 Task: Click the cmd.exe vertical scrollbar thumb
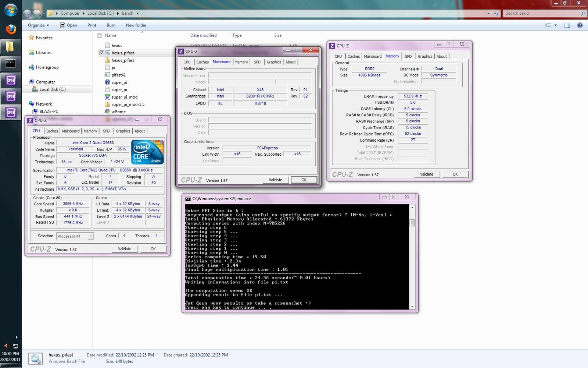[x=412, y=223]
